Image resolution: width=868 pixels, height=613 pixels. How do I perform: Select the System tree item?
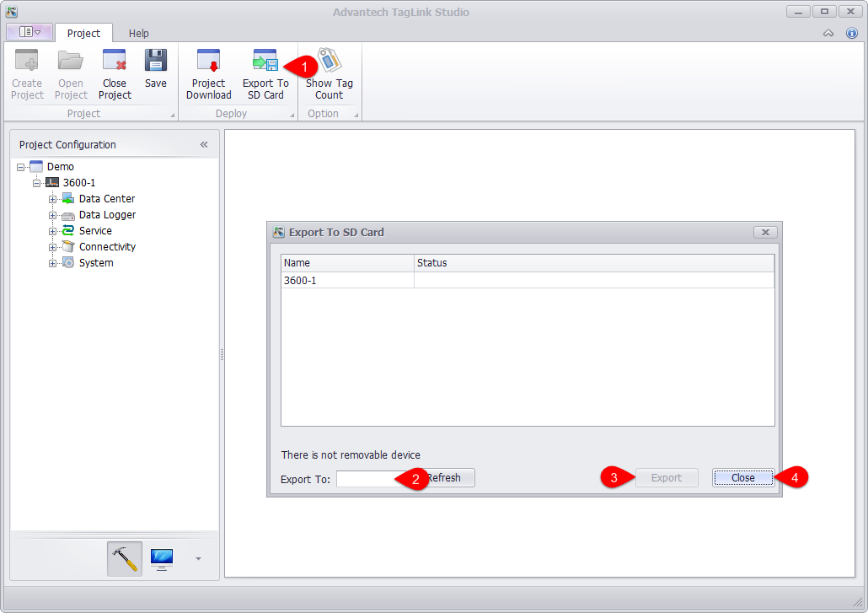tap(96, 263)
